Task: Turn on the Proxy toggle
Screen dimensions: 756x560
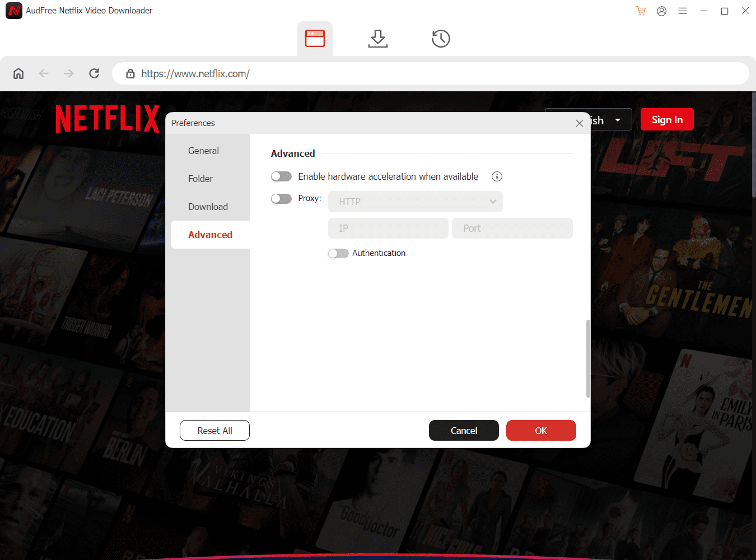Action: (x=281, y=199)
